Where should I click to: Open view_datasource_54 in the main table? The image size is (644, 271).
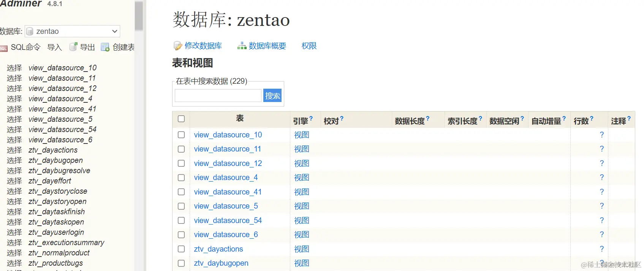[228, 220]
